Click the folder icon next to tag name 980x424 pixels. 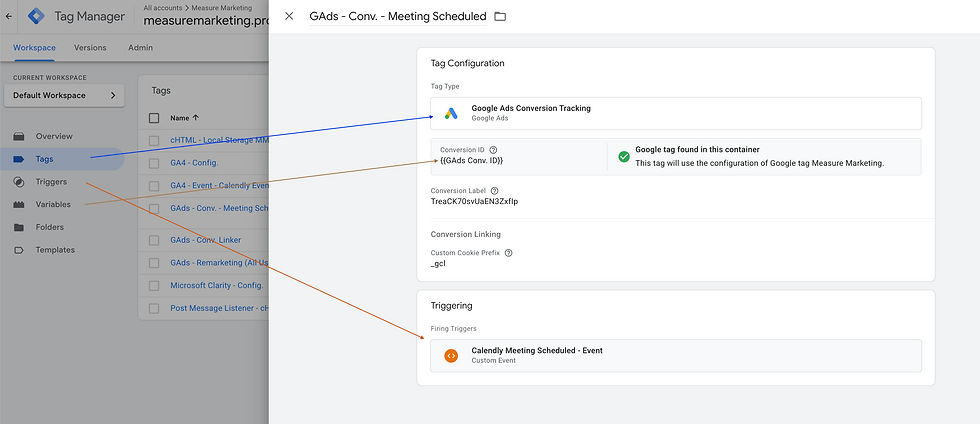tap(500, 17)
